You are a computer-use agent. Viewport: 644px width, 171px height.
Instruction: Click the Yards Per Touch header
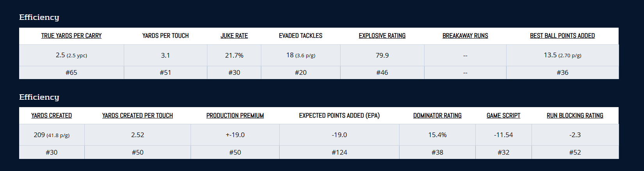tap(166, 36)
